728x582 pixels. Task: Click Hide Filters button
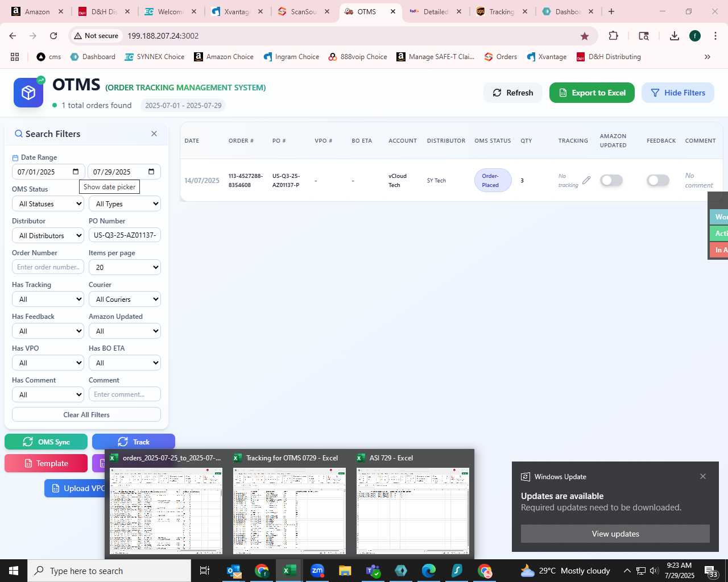[678, 93]
